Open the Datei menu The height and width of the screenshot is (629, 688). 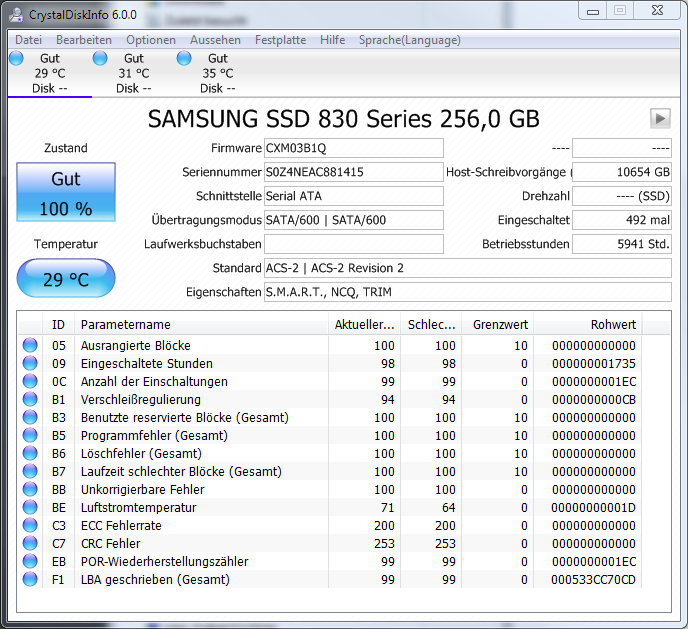(28, 40)
